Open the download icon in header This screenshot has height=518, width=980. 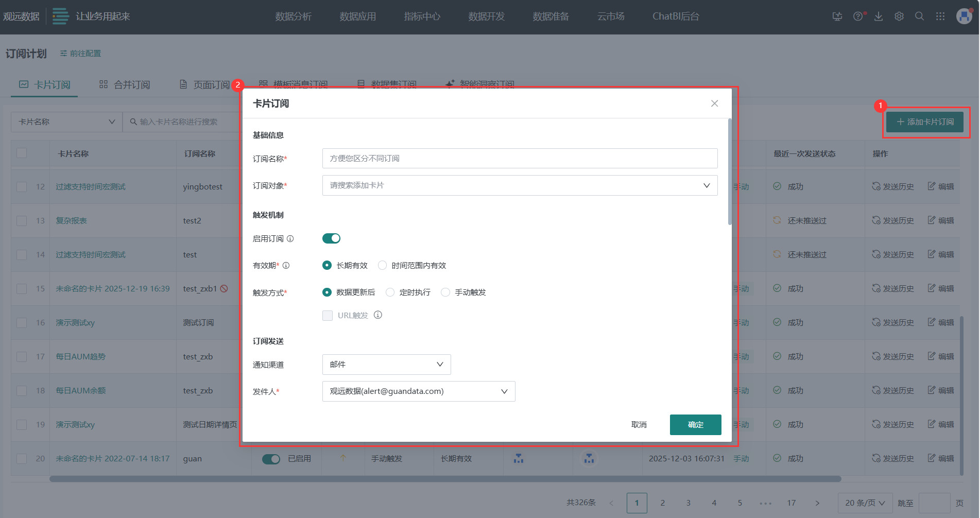[879, 16]
